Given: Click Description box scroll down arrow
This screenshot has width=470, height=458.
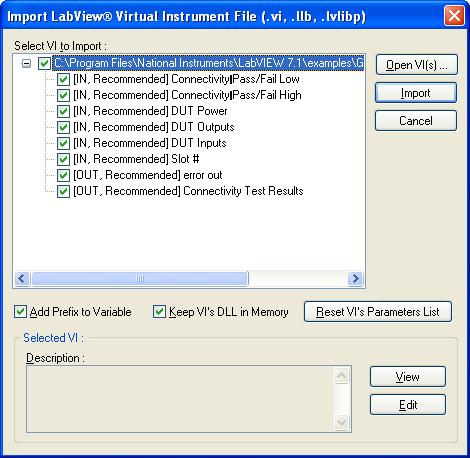Looking at the screenshot, I should click(x=342, y=422).
